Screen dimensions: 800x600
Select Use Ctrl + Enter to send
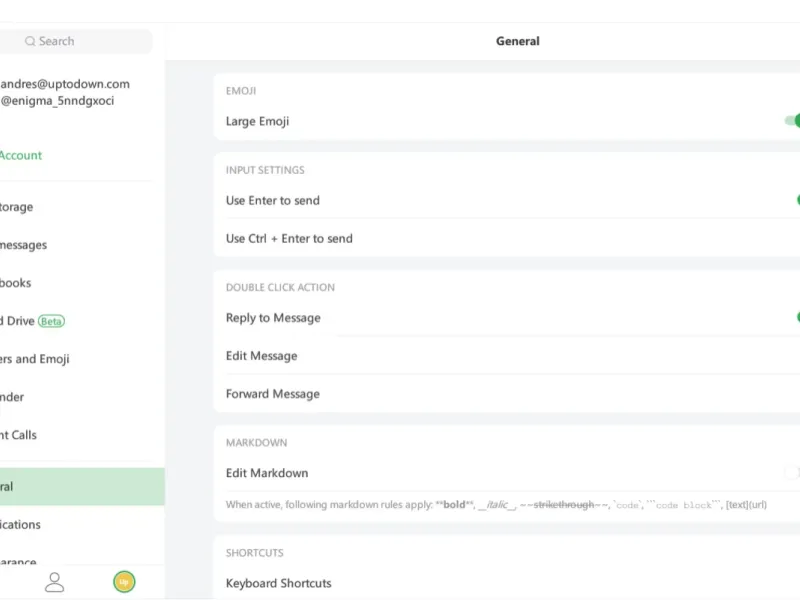pyautogui.click(x=507, y=239)
